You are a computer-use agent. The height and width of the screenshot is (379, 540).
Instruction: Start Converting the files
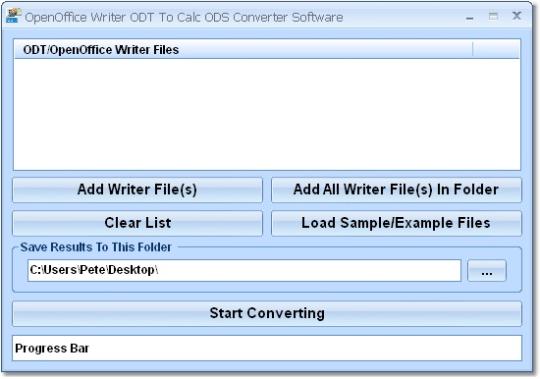(267, 314)
